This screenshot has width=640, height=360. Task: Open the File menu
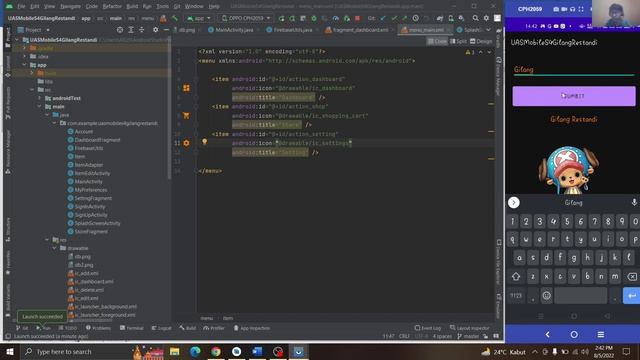21,7
